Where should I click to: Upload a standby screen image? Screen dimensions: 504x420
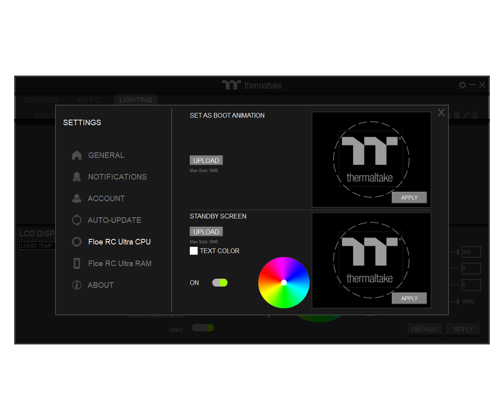pyautogui.click(x=206, y=231)
